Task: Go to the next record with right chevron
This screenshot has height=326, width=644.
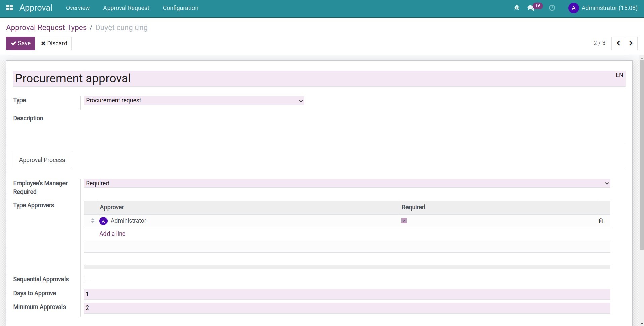Action: (x=631, y=43)
